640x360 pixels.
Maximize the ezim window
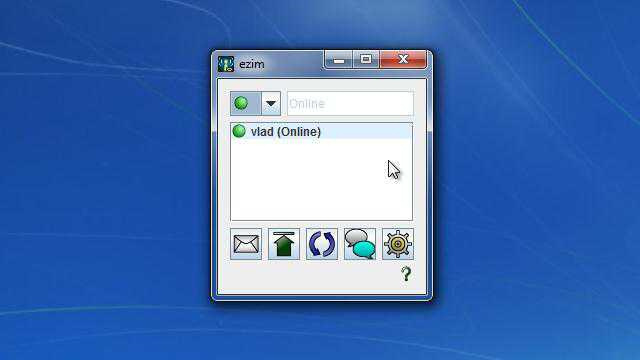pyautogui.click(x=366, y=60)
